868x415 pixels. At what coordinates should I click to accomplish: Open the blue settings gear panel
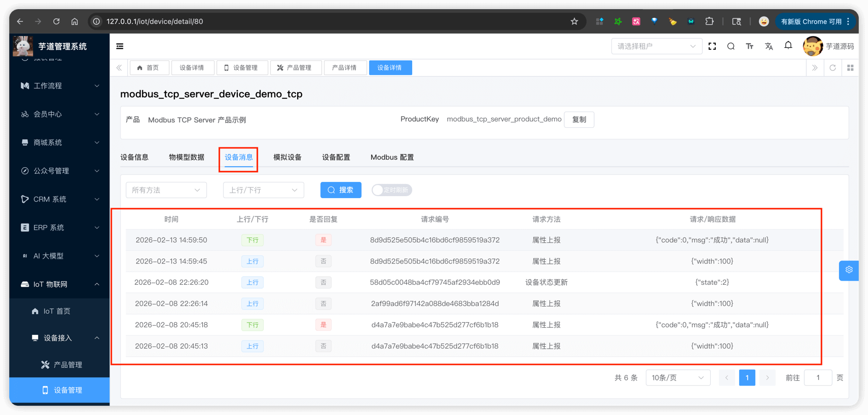849,270
